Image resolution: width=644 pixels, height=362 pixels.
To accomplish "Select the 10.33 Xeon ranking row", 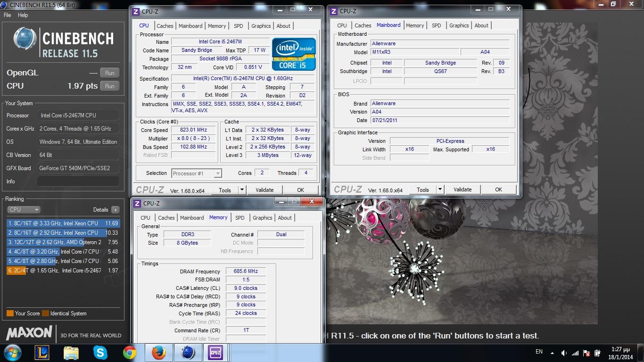I will pos(63,233).
